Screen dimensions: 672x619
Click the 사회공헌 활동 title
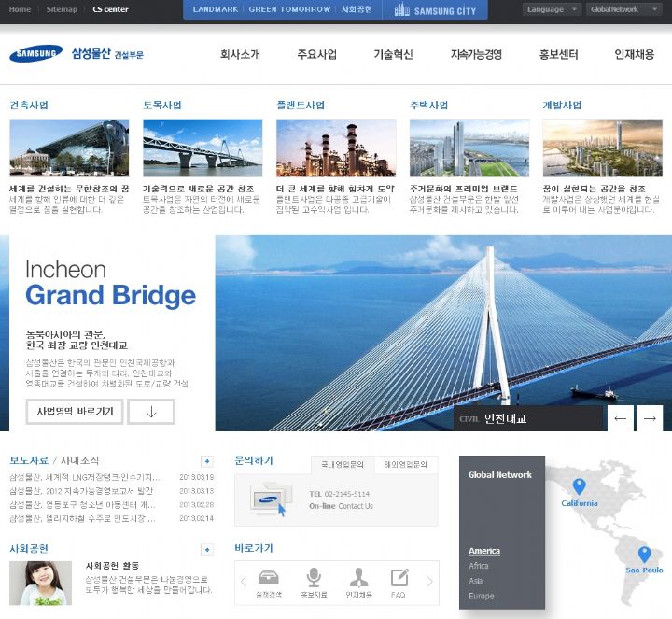click(x=112, y=566)
